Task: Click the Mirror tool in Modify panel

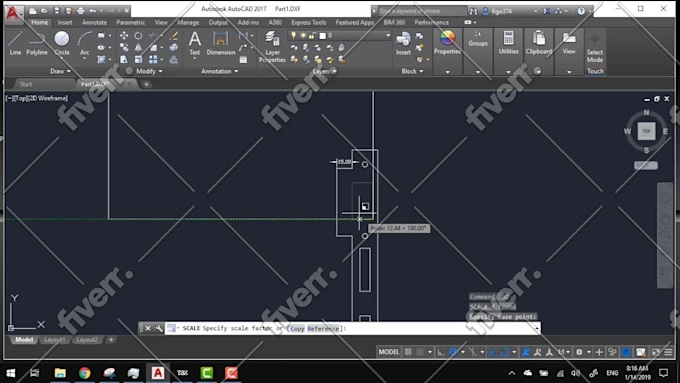Action: [x=138, y=48]
